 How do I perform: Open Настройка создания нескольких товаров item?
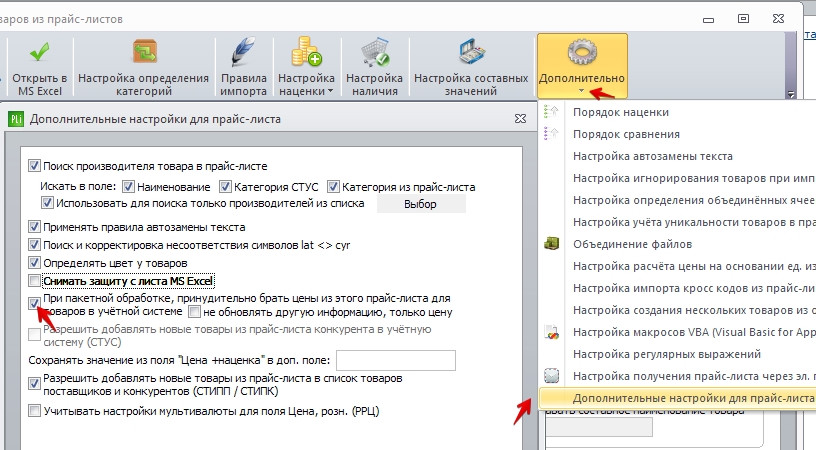tap(694, 310)
